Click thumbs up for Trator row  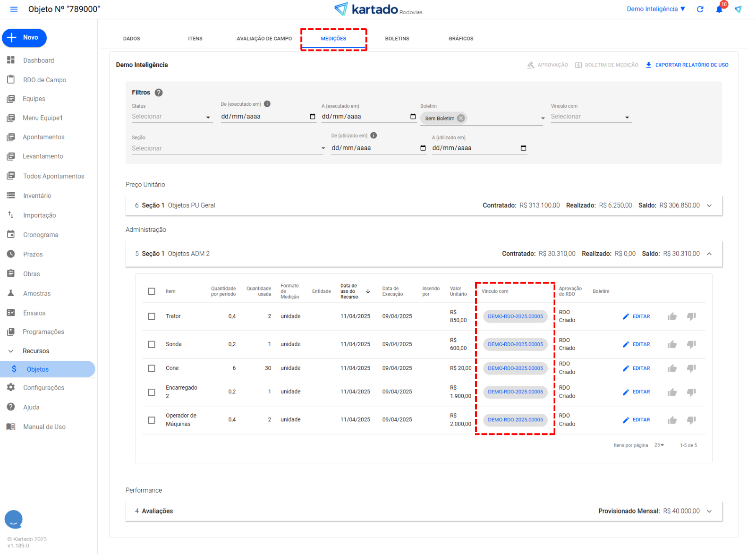pyautogui.click(x=672, y=316)
